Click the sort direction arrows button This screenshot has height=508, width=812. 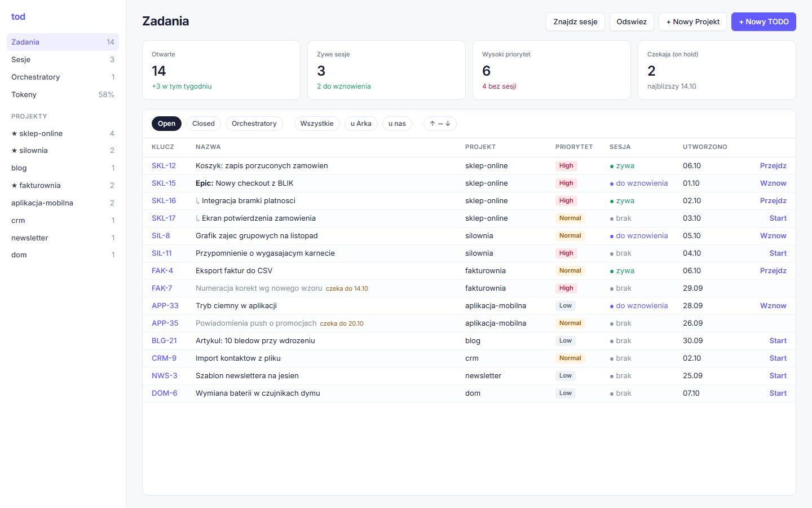[x=440, y=124]
